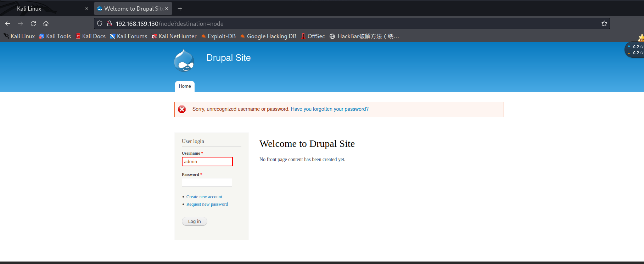The image size is (644, 264).
Task: Reload the current page
Action: point(33,24)
